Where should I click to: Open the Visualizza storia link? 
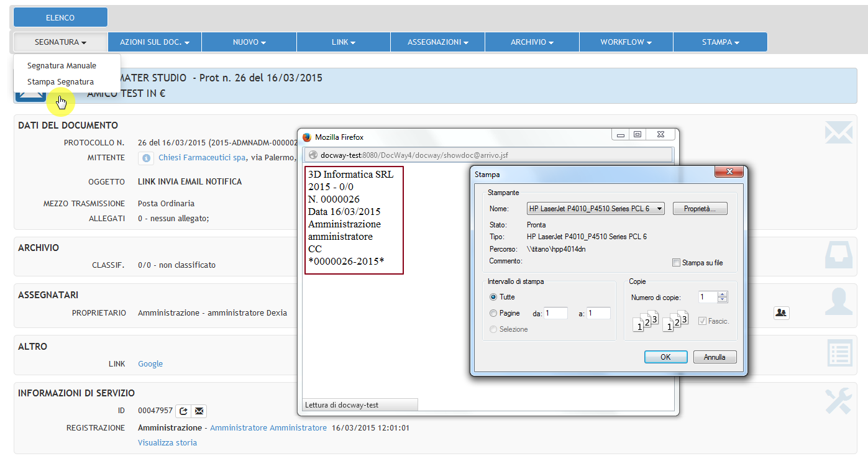167,443
